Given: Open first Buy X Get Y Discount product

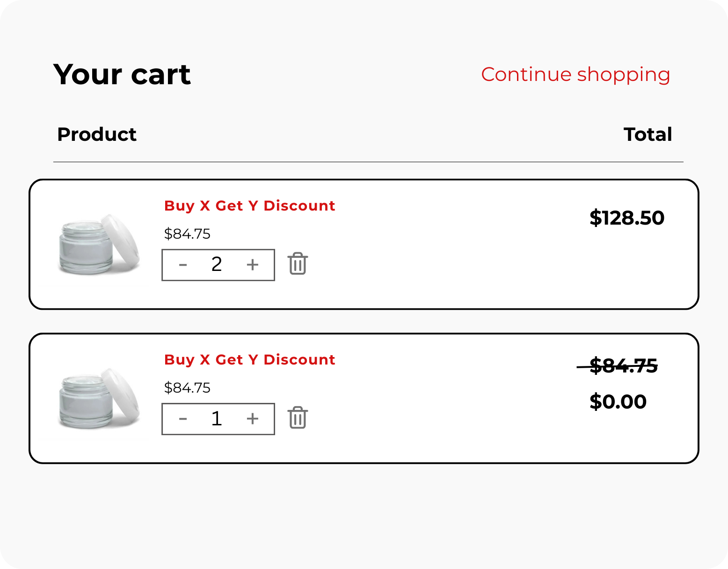Looking at the screenshot, I should (x=249, y=206).
